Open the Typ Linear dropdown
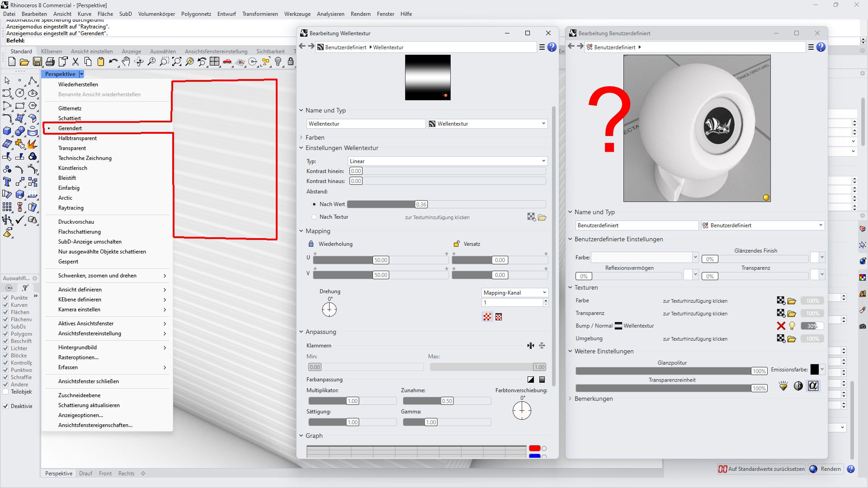868x488 pixels. (448, 161)
